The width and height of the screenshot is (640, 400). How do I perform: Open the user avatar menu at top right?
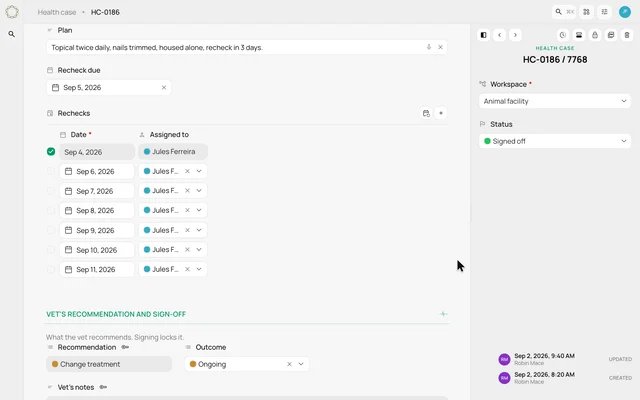624,12
